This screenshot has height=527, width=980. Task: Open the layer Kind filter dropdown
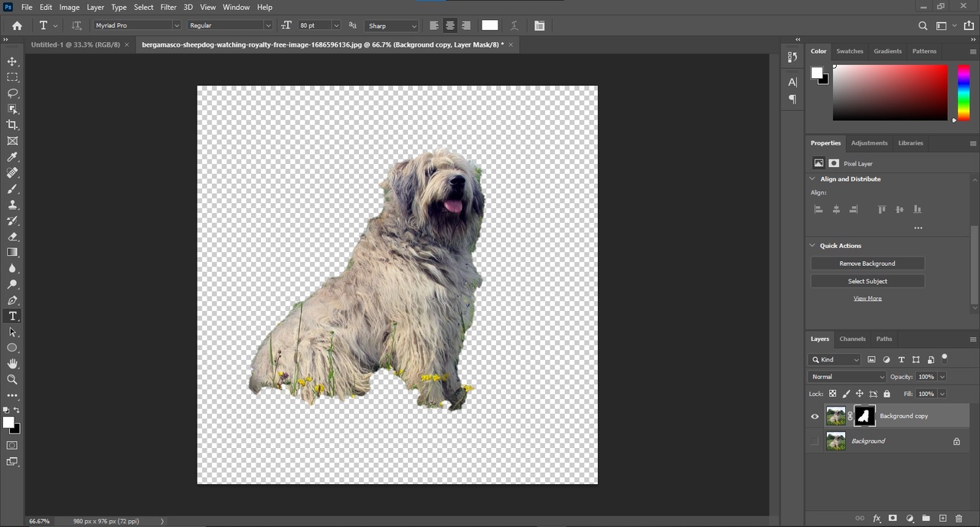[x=835, y=360]
